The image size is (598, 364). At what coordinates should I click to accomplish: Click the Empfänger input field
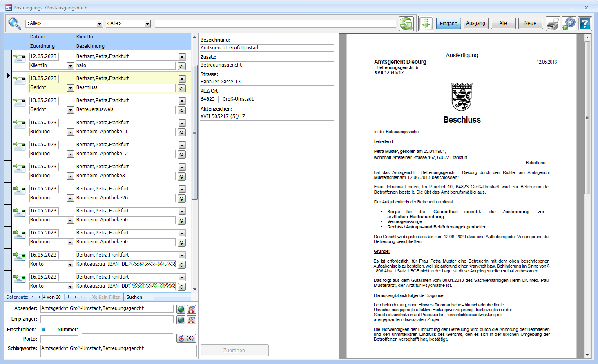(107, 319)
